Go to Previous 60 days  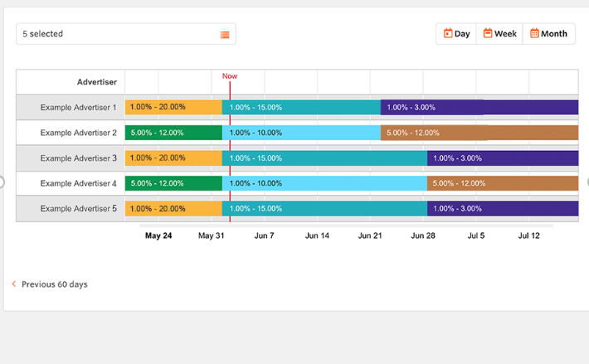(x=54, y=284)
